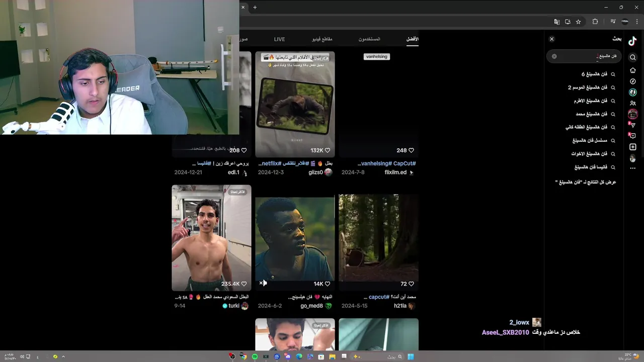Image resolution: width=644 pixels, height=362 pixels.
Task: Open Chrome profile avatar
Action: click(625, 22)
